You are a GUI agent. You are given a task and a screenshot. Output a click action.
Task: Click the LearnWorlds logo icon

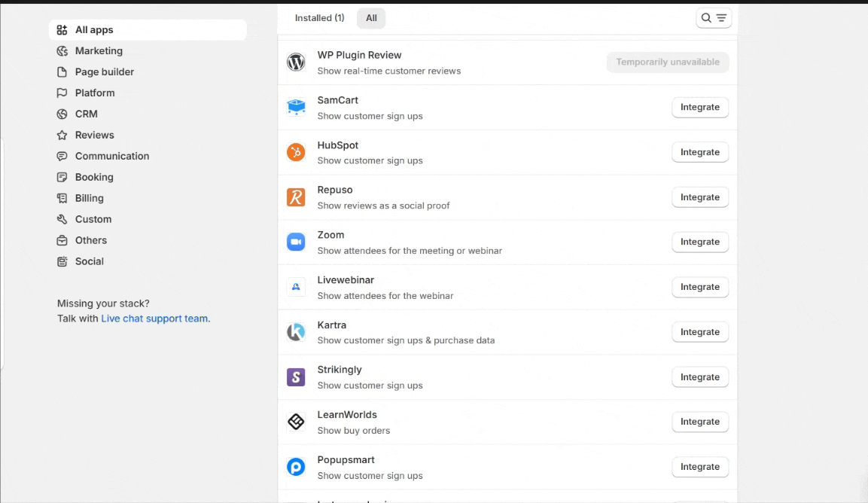click(296, 422)
